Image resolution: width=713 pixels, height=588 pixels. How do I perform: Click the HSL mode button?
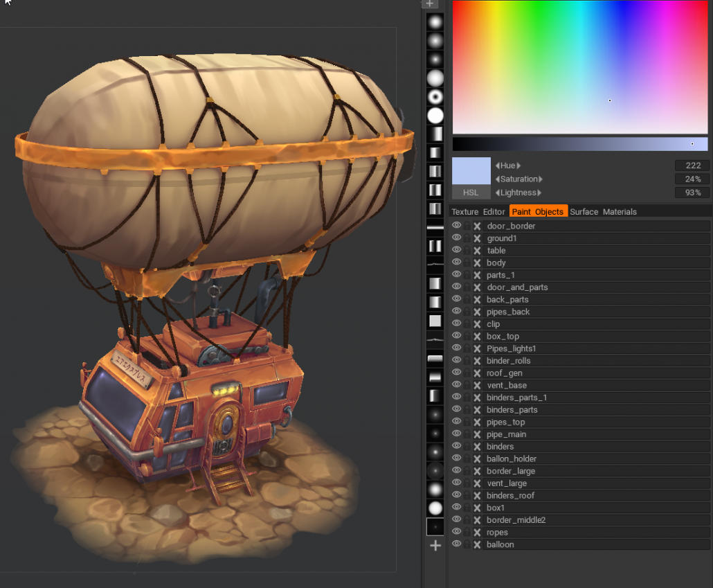pyautogui.click(x=471, y=193)
